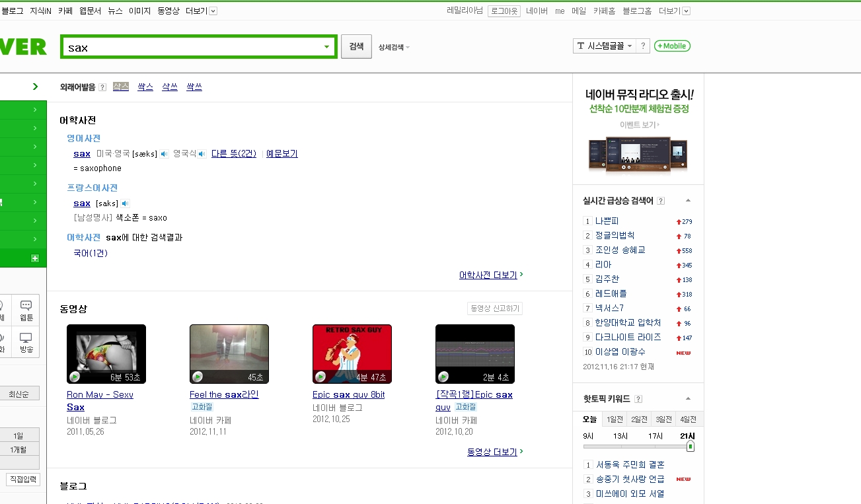This screenshot has width=861, height=504.
Task: Open the Feel the sax라인 video thumbnail
Action: point(229,353)
